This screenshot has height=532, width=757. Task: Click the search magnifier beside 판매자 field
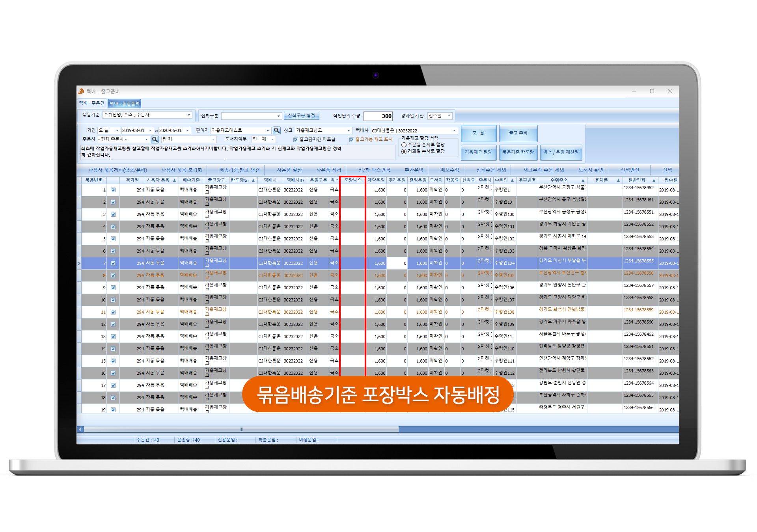277,130
